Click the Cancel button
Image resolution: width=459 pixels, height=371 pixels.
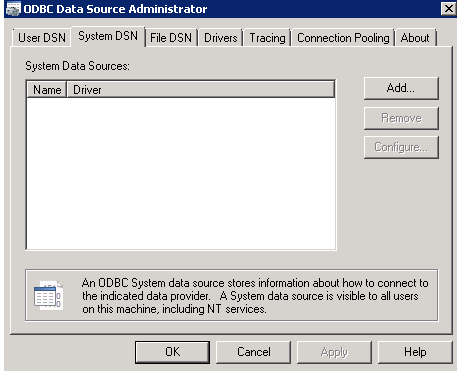[x=253, y=352]
